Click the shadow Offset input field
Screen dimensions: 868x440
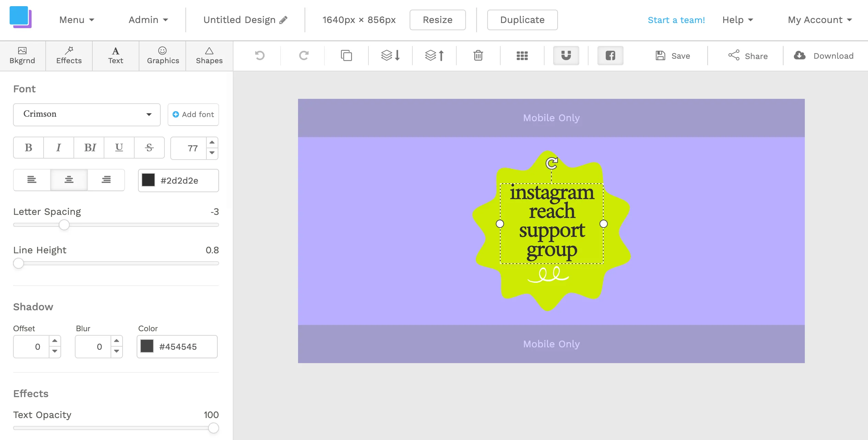pyautogui.click(x=32, y=347)
